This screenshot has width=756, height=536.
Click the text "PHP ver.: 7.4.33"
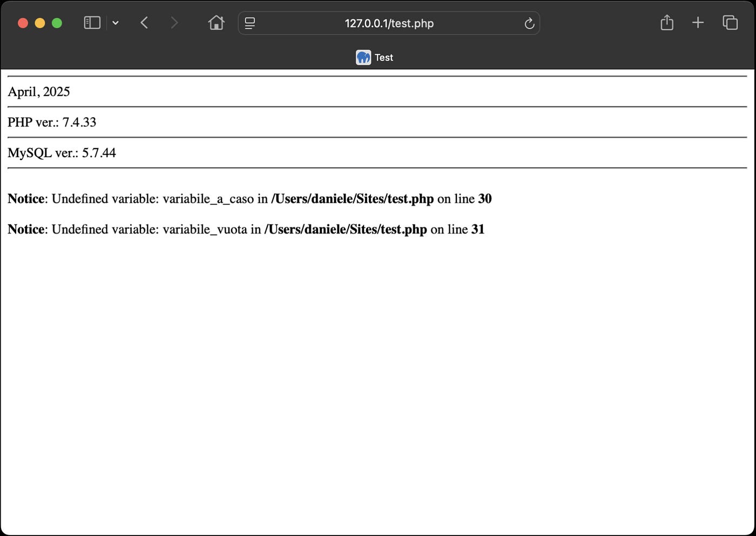pos(52,122)
